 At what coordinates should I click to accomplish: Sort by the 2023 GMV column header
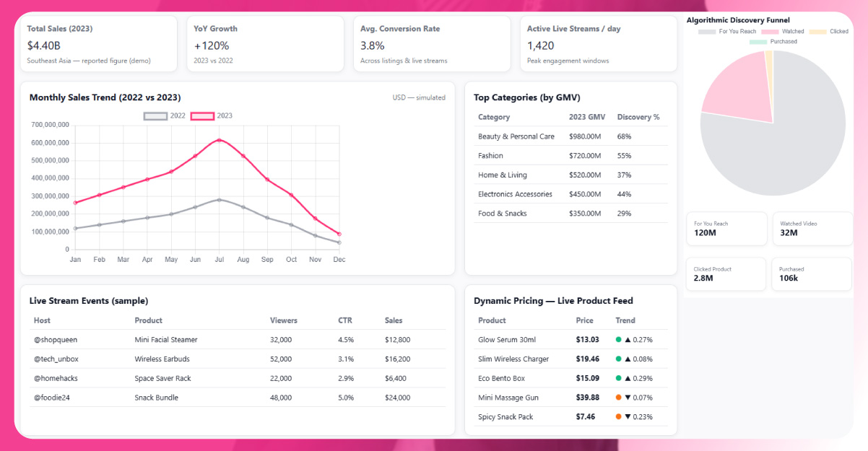pyautogui.click(x=586, y=117)
